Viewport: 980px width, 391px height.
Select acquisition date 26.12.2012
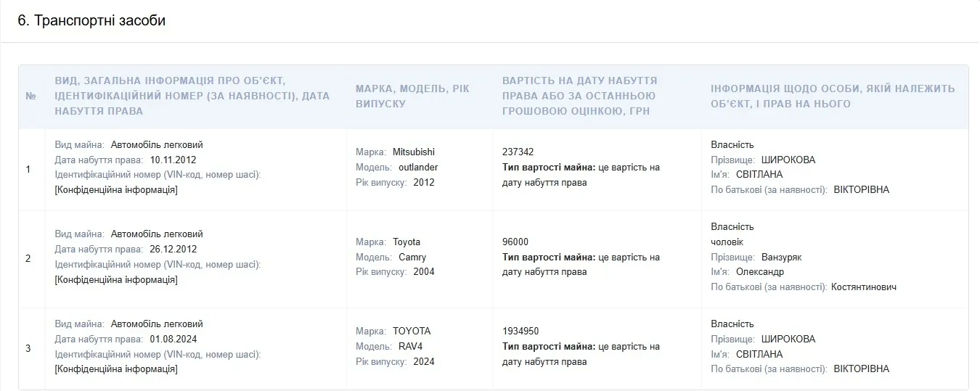173,249
